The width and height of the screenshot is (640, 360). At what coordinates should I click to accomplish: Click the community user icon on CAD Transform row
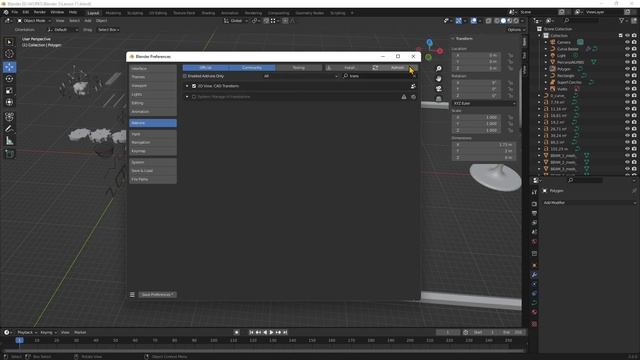click(x=413, y=86)
